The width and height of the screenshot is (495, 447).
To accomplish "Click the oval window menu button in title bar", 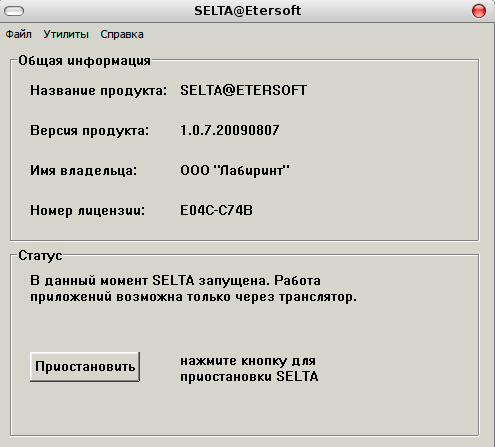I will click(x=14, y=11).
